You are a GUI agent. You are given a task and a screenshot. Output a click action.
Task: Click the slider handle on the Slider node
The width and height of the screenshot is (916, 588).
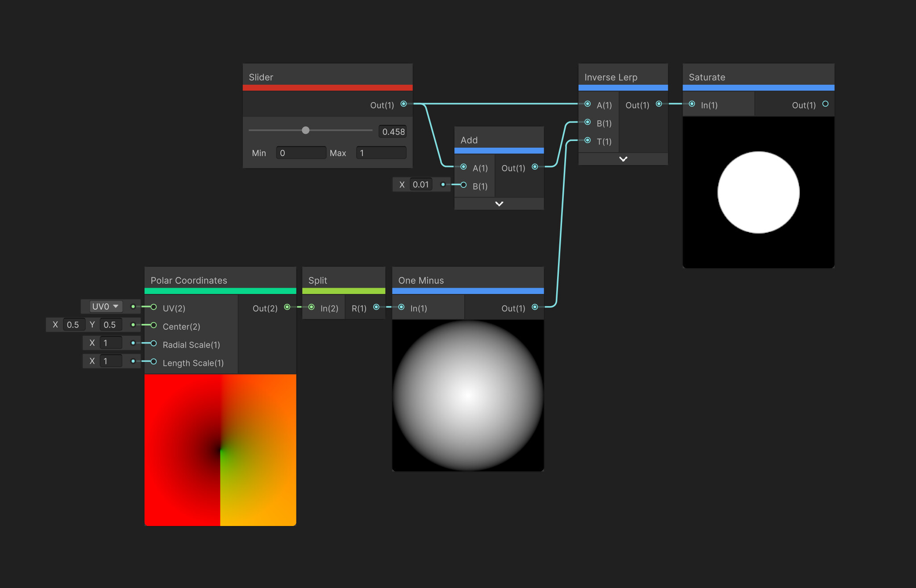point(306,130)
